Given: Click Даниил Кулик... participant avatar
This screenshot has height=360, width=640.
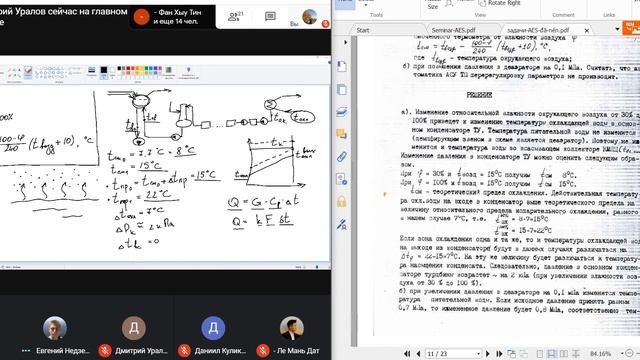Looking at the screenshot, I should click(x=213, y=328).
